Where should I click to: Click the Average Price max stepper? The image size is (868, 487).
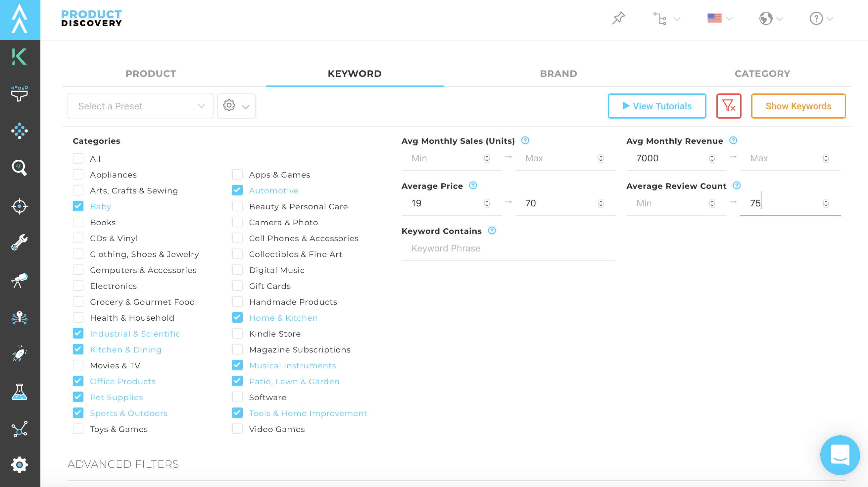[601, 203]
